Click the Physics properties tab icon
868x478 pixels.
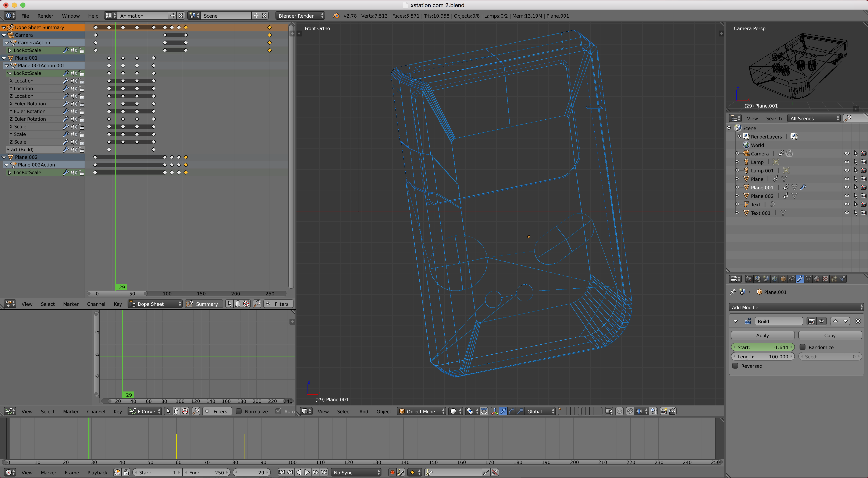pos(842,279)
